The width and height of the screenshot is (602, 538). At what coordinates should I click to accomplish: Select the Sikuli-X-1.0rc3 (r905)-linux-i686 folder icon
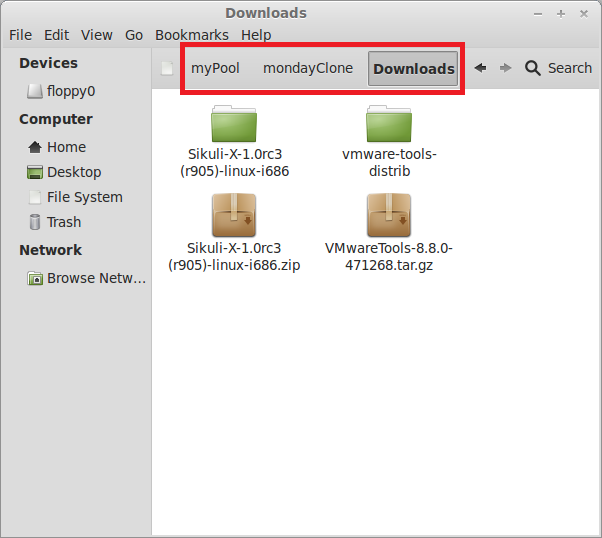point(234,124)
